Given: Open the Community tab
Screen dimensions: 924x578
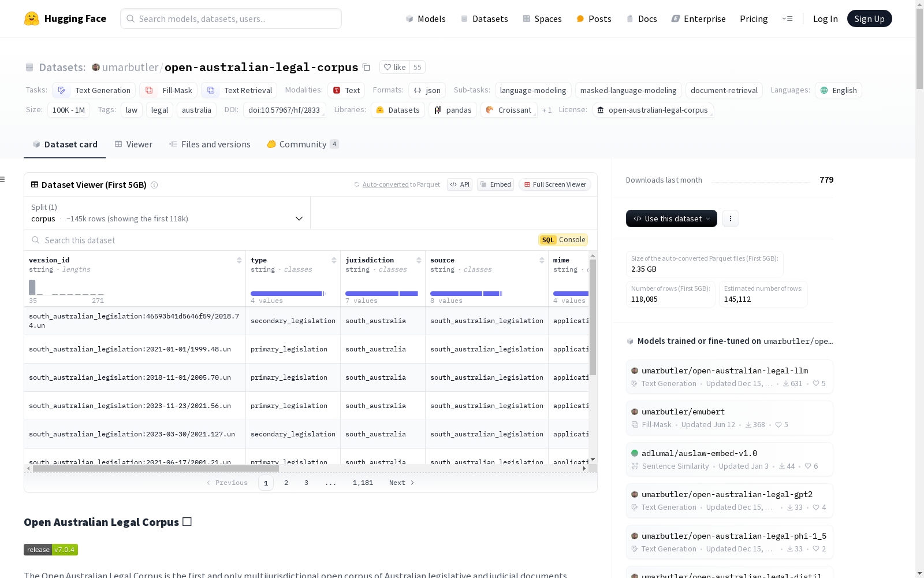Looking at the screenshot, I should coord(303,144).
